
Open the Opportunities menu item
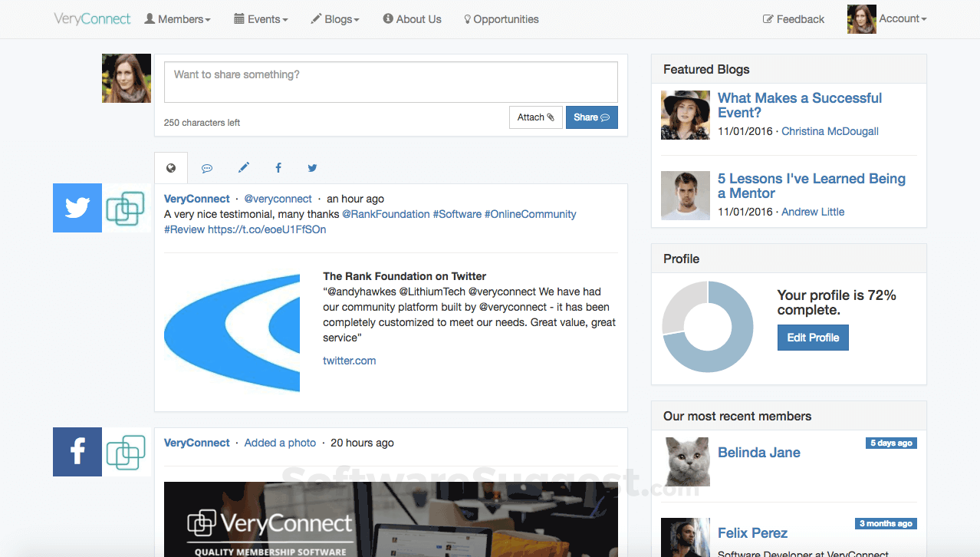(x=502, y=19)
